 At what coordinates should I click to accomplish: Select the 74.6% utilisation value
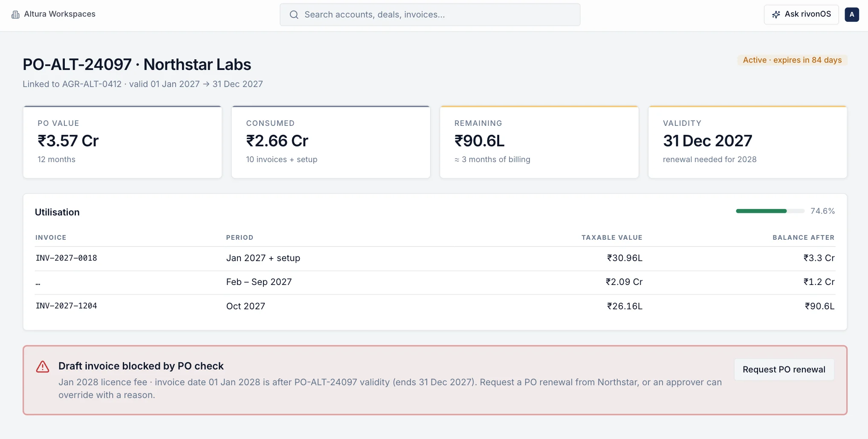(x=822, y=211)
